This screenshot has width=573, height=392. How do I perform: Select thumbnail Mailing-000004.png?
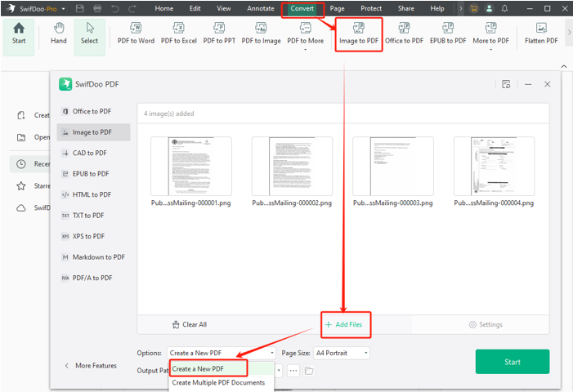point(494,167)
